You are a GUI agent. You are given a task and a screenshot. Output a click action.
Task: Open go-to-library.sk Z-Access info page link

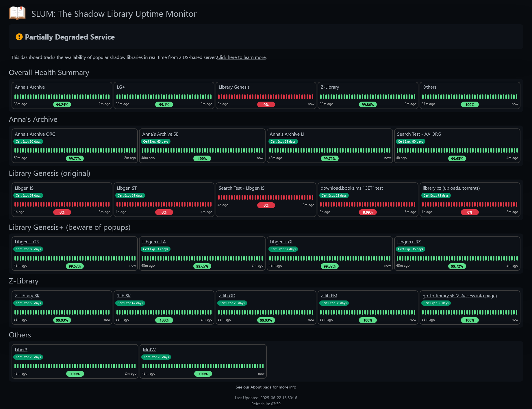[x=460, y=296]
